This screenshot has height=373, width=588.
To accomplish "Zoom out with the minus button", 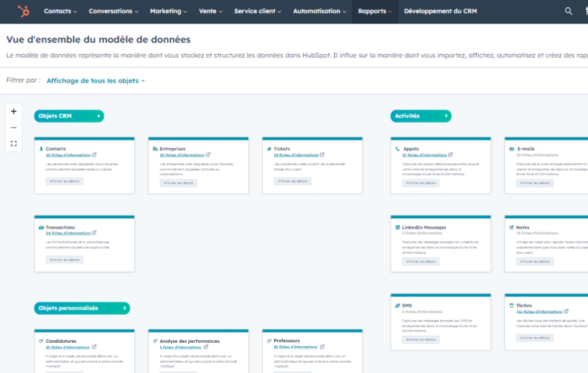I will (x=14, y=128).
